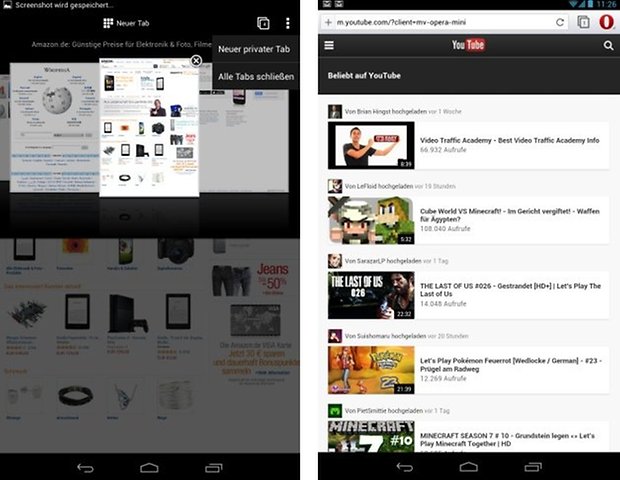Click Von PietSmittie hochgeladen text
Image resolution: width=620 pixels, height=480 pixels.
point(384,411)
